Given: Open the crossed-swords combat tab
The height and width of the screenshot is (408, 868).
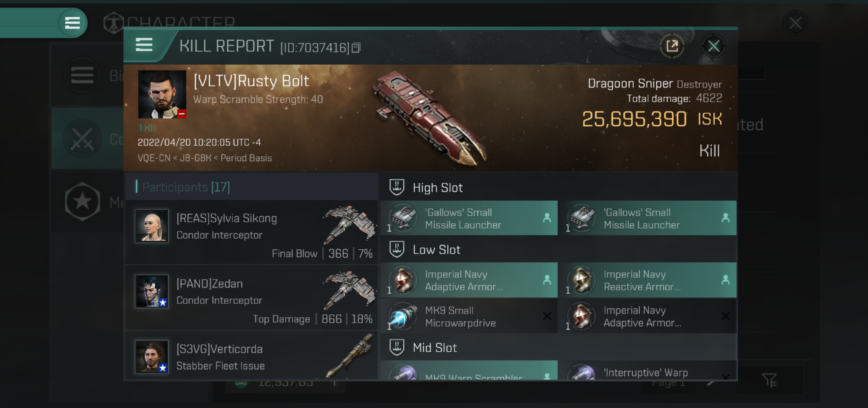Looking at the screenshot, I should click(82, 138).
